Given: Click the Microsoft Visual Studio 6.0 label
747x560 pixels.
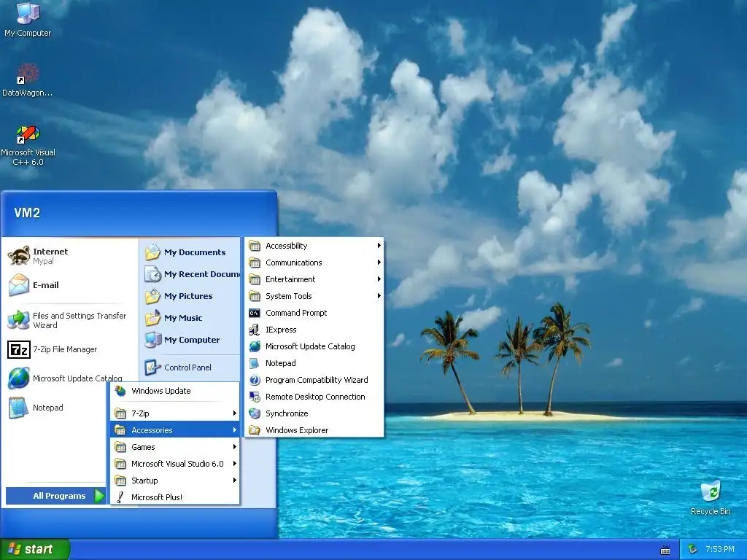Looking at the screenshot, I should click(x=177, y=463).
